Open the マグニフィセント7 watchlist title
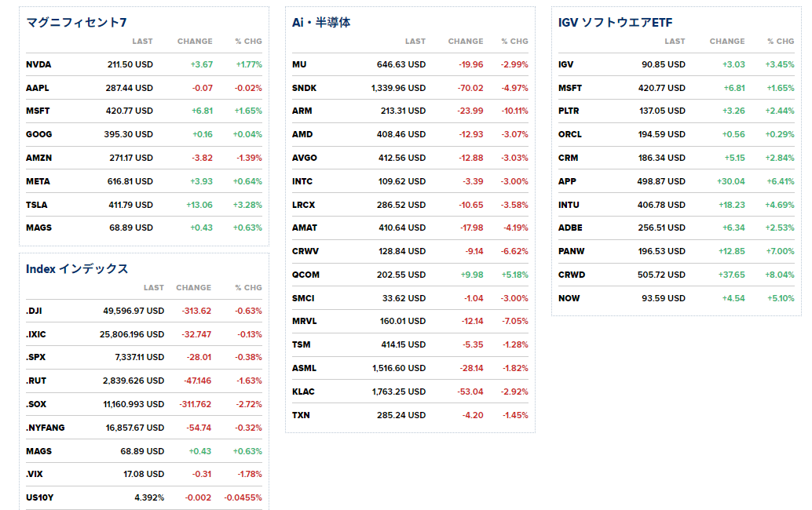The image size is (812, 510). click(76, 22)
